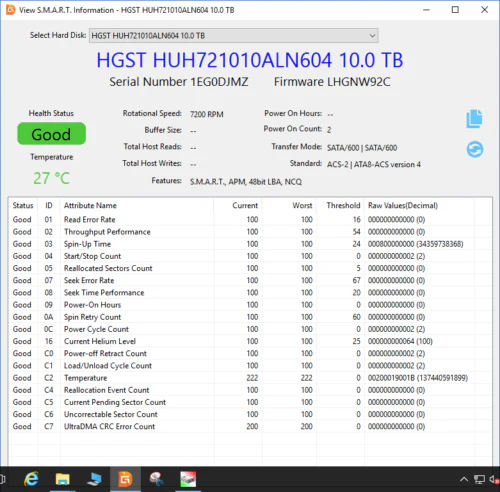Select the Power-On Hours attribute row
Viewport: 500px width, 492px height.
(250, 305)
